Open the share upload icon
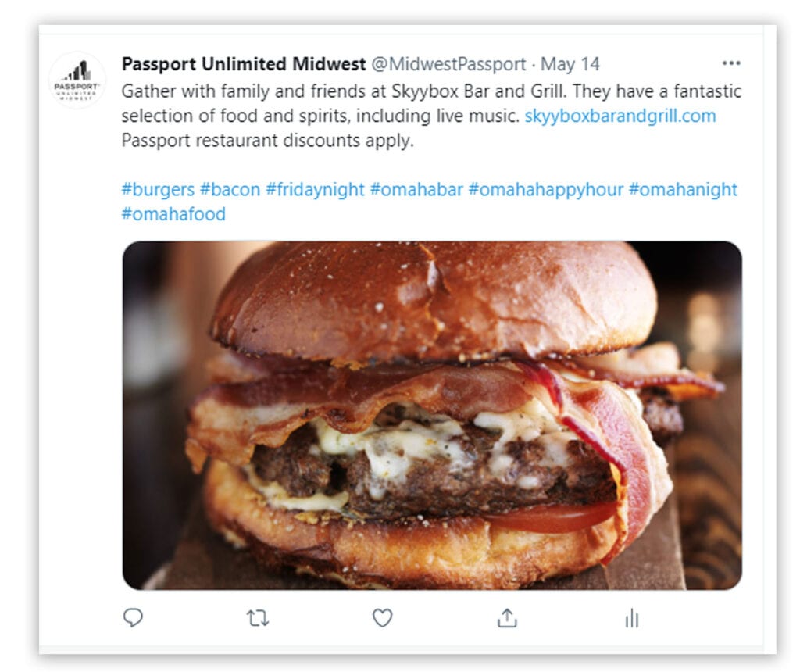Screen dimensions: 800x672 507,617
